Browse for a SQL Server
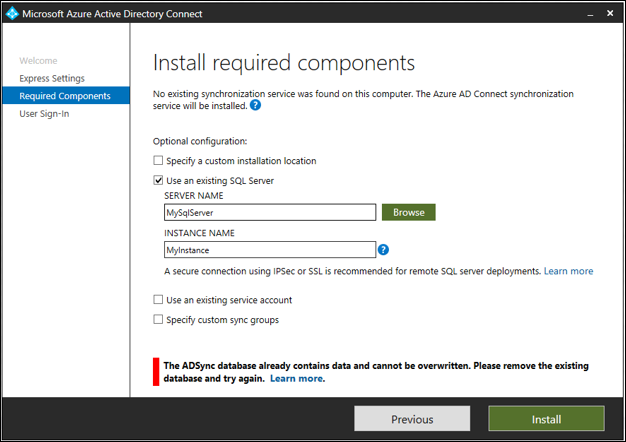Screen dimensions: 626x442 [408, 212]
